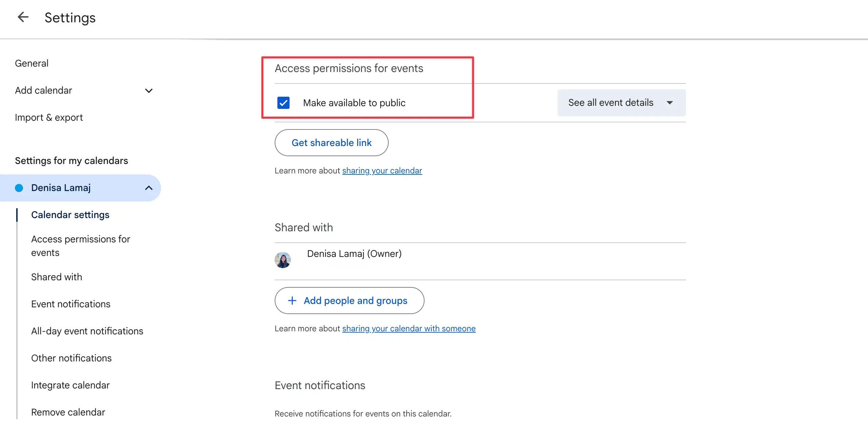Click the plus icon in Add people button
Image resolution: width=868 pixels, height=428 pixels.
[292, 301]
